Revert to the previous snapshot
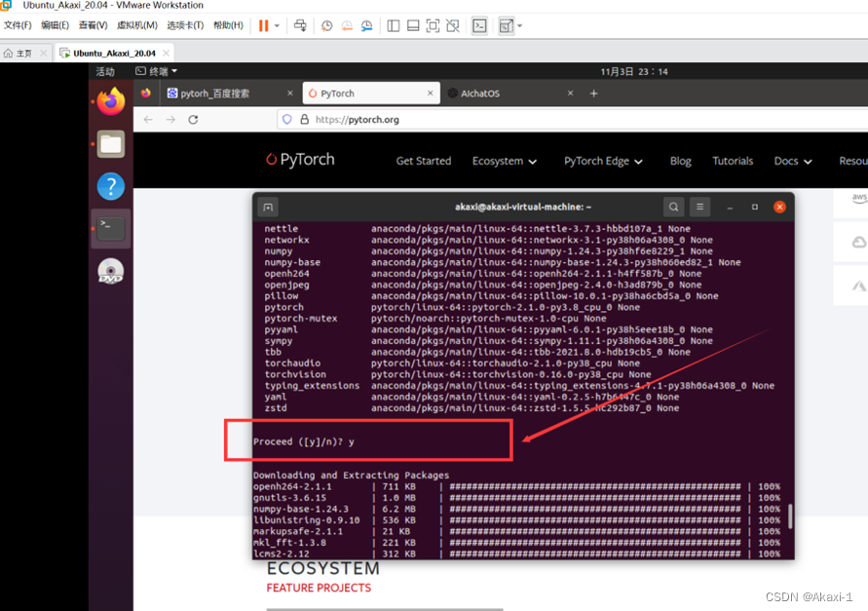 tap(347, 25)
